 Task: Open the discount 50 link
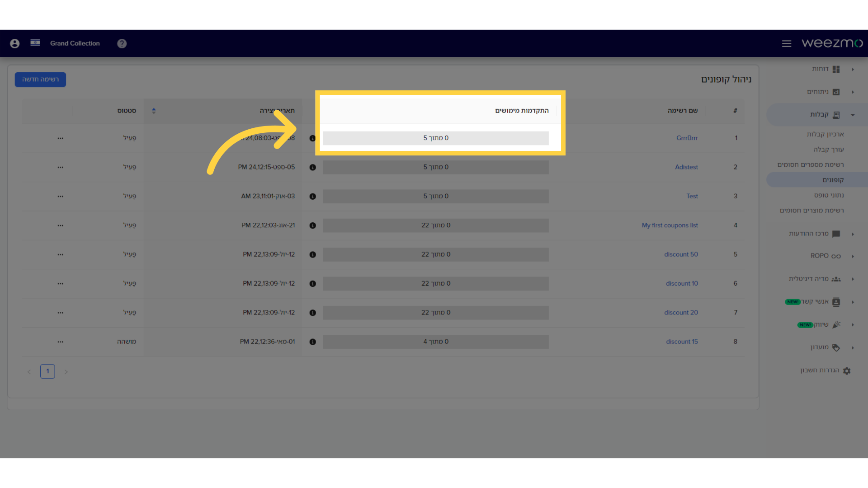(681, 254)
